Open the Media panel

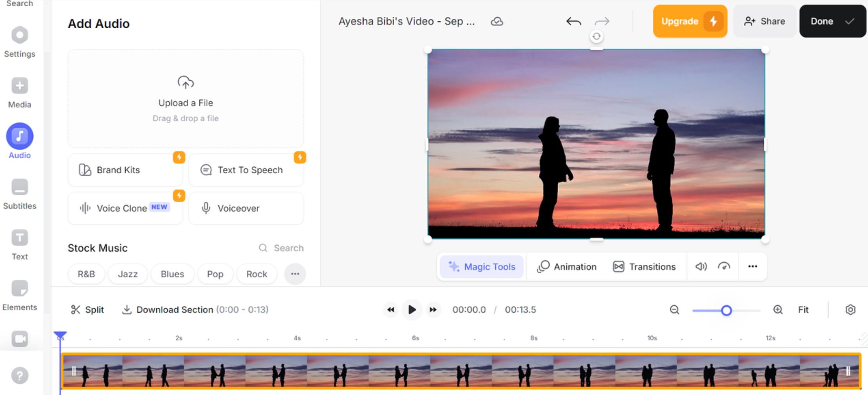20,92
